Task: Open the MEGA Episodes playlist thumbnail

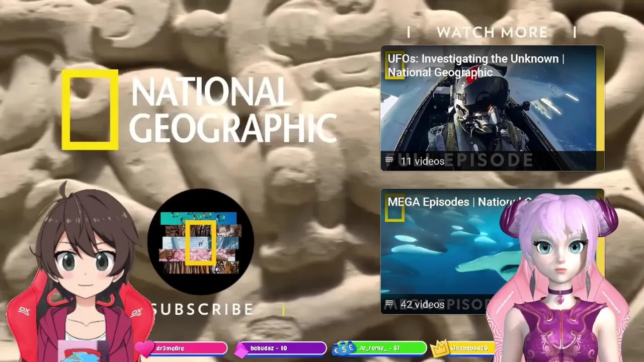Action: pos(492,251)
